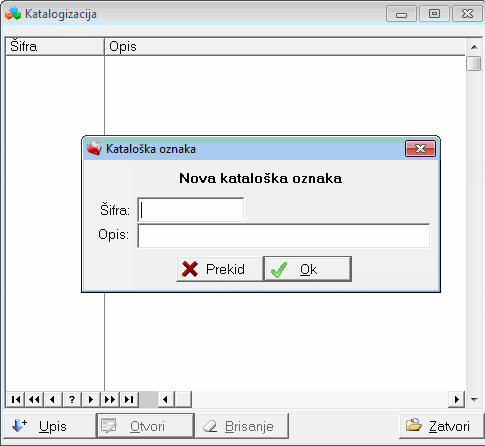Cancel dialog with Prekid button
485x446 pixels.
click(219, 269)
